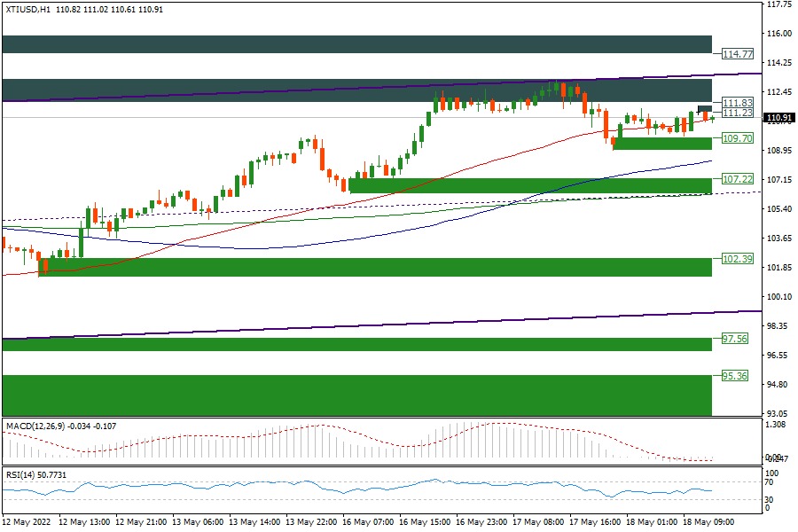Select the topmost dark resistance zone rectangle
The image size is (798, 532).
coord(356,44)
